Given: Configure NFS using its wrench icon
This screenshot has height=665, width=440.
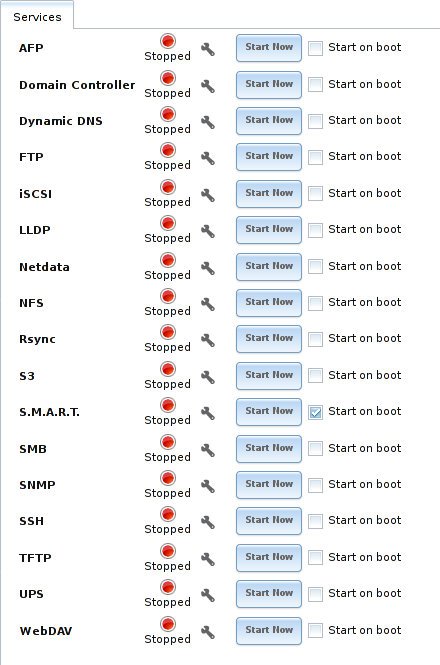Looking at the screenshot, I should click(x=207, y=305).
